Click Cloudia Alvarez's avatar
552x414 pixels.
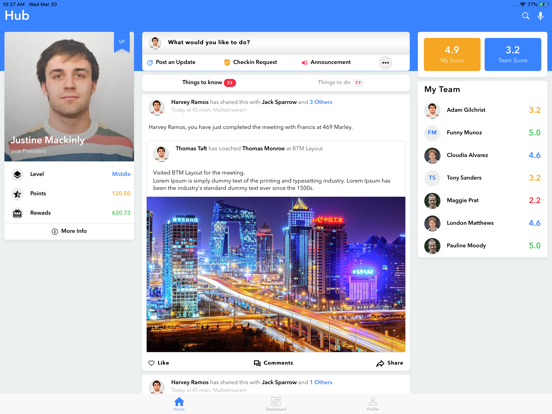coord(432,155)
